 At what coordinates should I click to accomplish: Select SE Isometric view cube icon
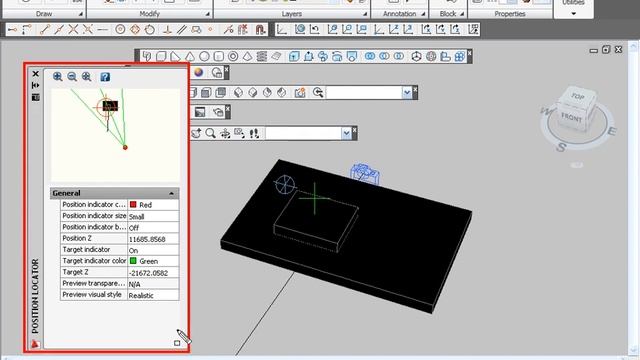click(x=253, y=93)
